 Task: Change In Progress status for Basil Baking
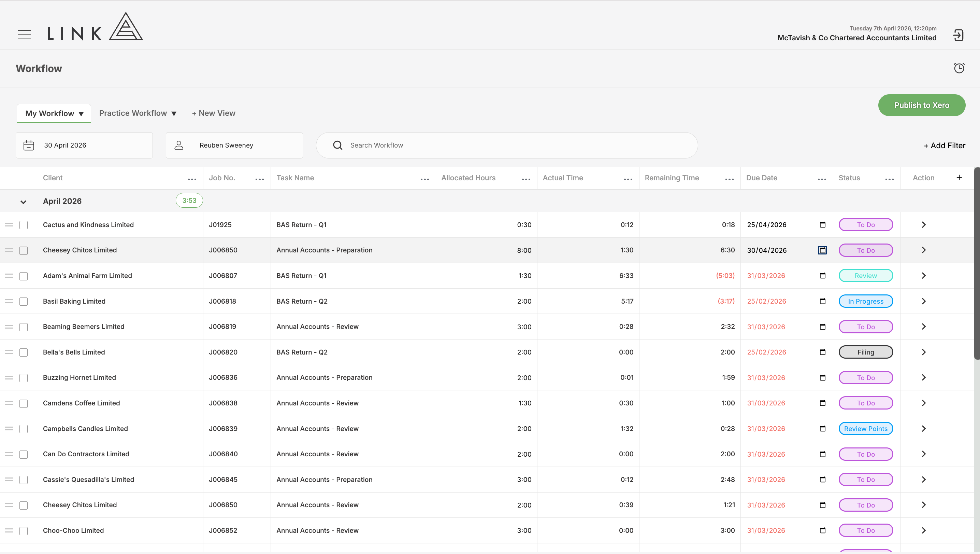tap(865, 301)
